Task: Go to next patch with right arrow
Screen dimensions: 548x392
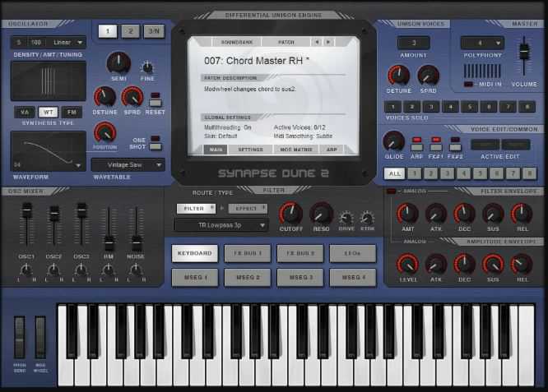Action: pyautogui.click(x=328, y=42)
